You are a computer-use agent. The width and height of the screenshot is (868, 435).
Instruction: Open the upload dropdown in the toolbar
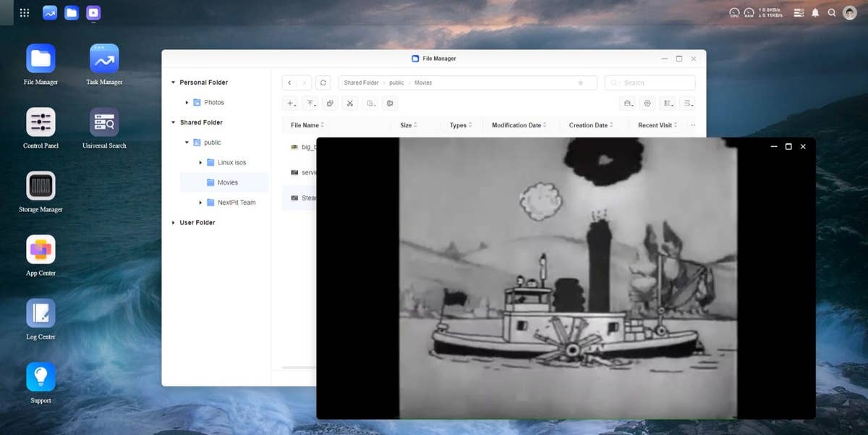point(310,104)
